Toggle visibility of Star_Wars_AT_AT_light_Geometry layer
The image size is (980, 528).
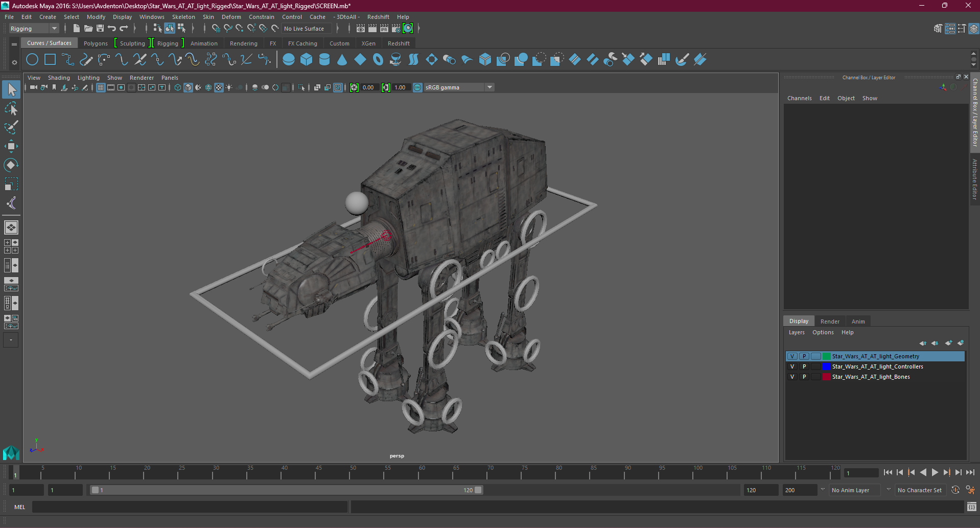(x=792, y=356)
